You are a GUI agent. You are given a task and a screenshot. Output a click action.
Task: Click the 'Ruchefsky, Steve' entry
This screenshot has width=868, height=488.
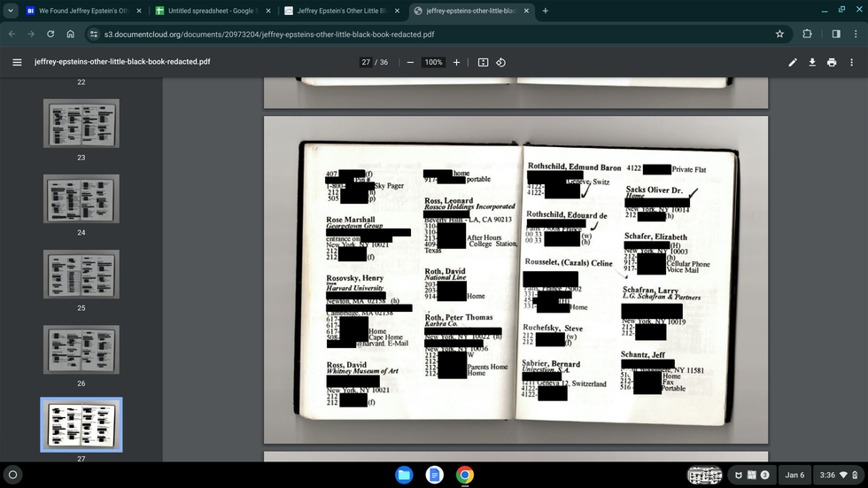coord(553,328)
